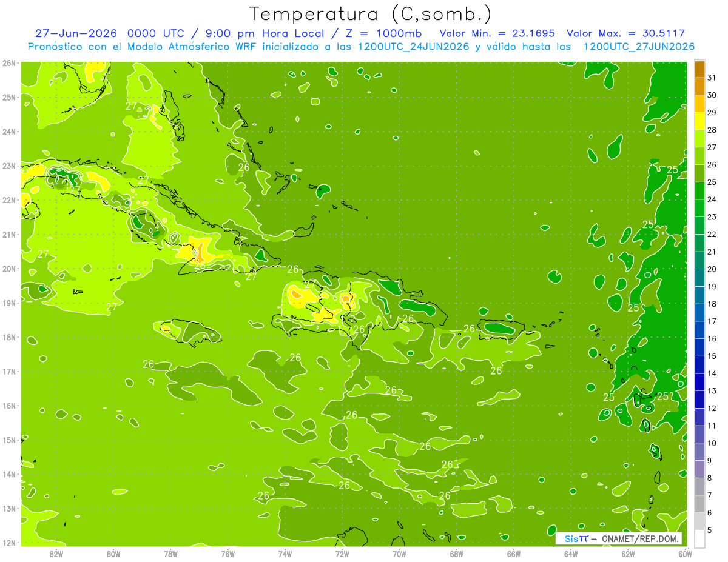Click the color bar label 26
The width and height of the screenshot is (728, 562).
coord(712,165)
